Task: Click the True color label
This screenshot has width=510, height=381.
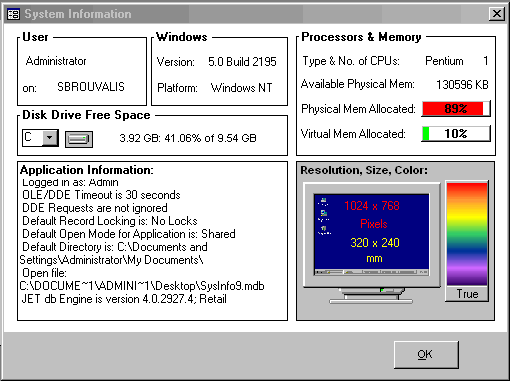Action: point(467,294)
